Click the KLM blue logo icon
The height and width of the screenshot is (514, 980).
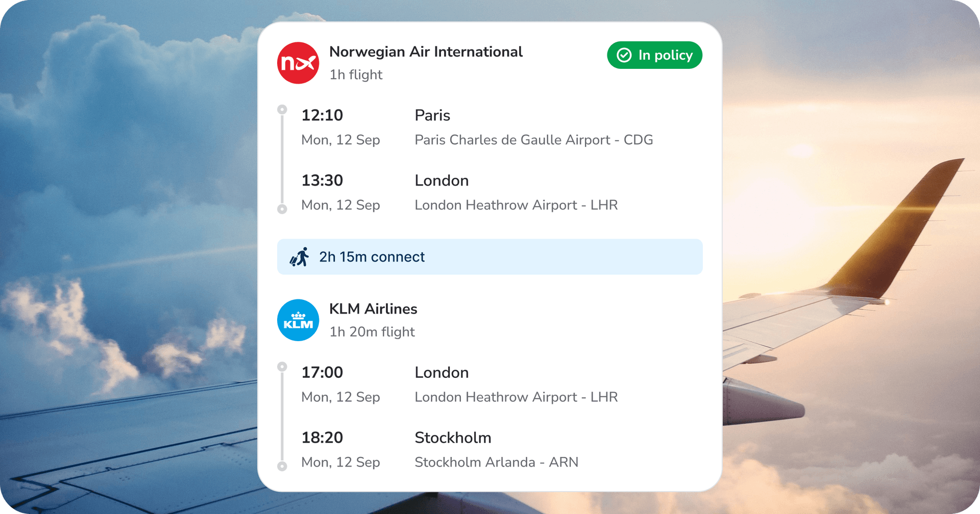click(298, 320)
